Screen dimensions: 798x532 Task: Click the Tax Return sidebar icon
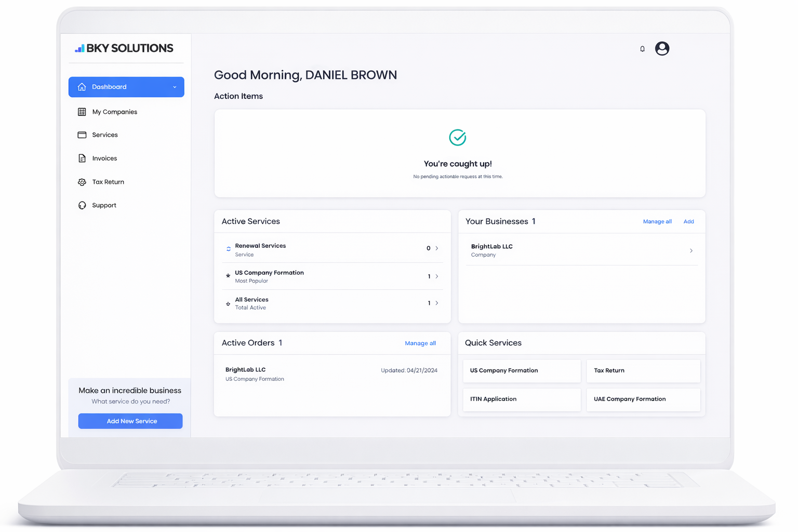point(82,182)
